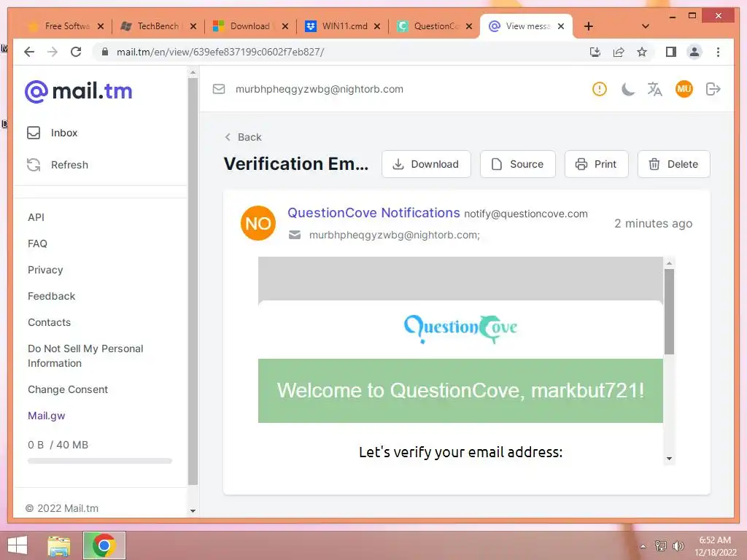Click the sidebar scrollbar down arrow
The width and height of the screenshot is (747, 560).
tap(193, 511)
